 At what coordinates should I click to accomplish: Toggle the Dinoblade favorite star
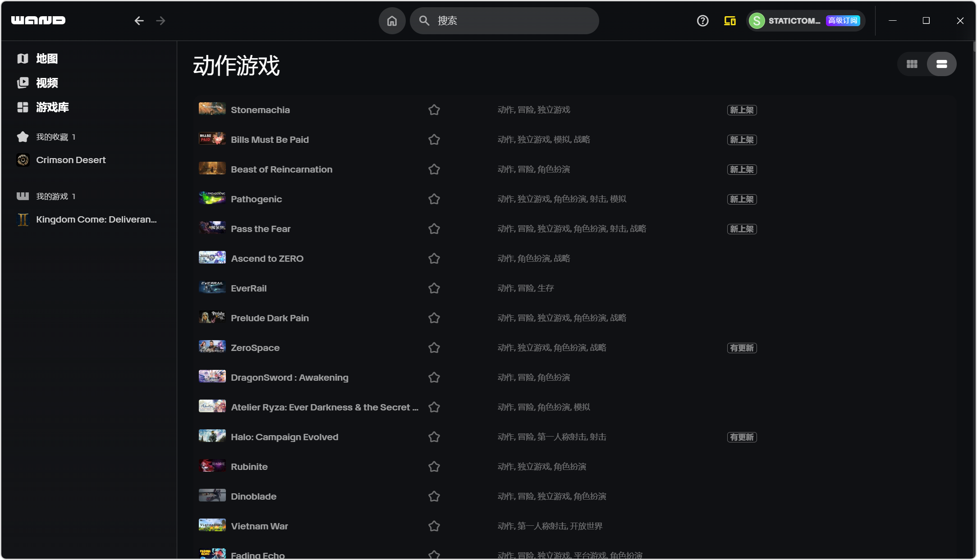pyautogui.click(x=434, y=496)
